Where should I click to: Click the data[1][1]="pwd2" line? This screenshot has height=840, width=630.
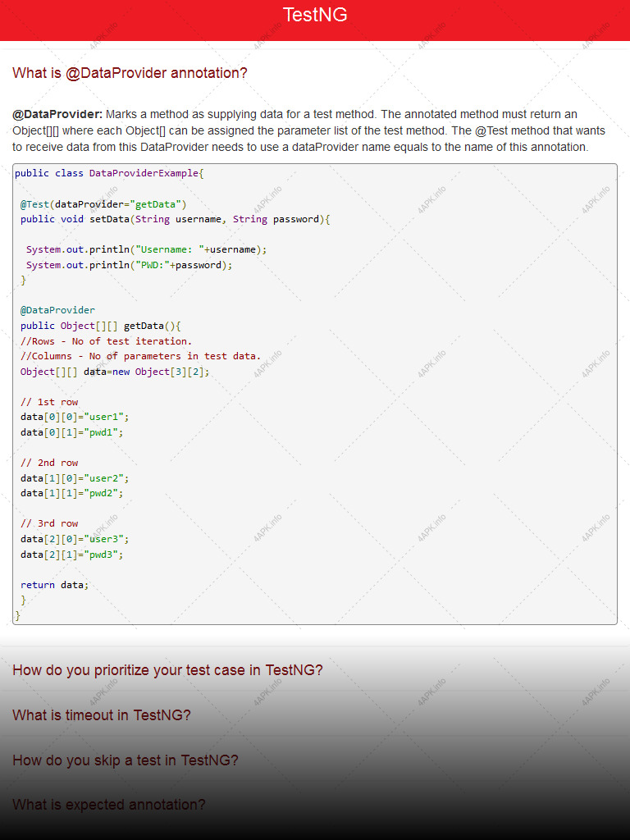click(x=72, y=493)
